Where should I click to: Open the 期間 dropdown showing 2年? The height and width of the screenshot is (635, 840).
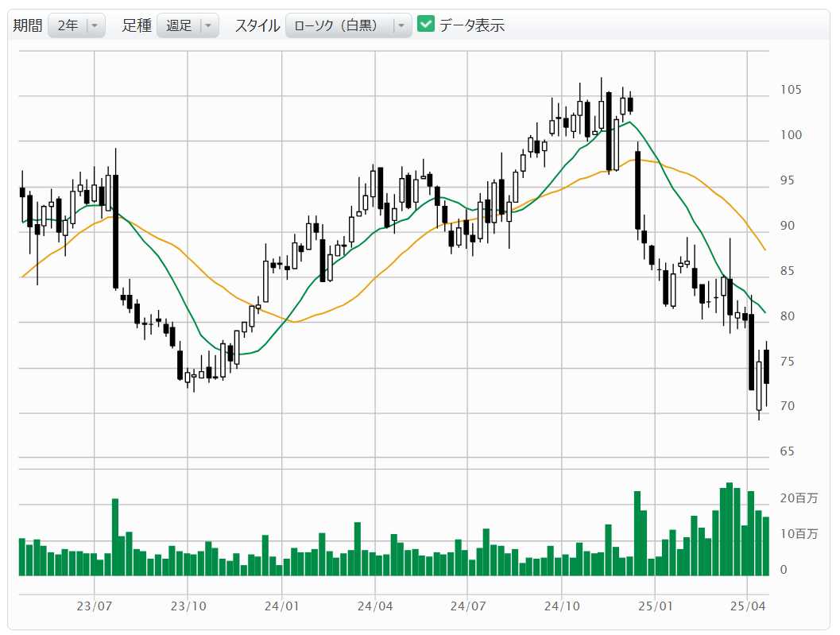(x=76, y=25)
